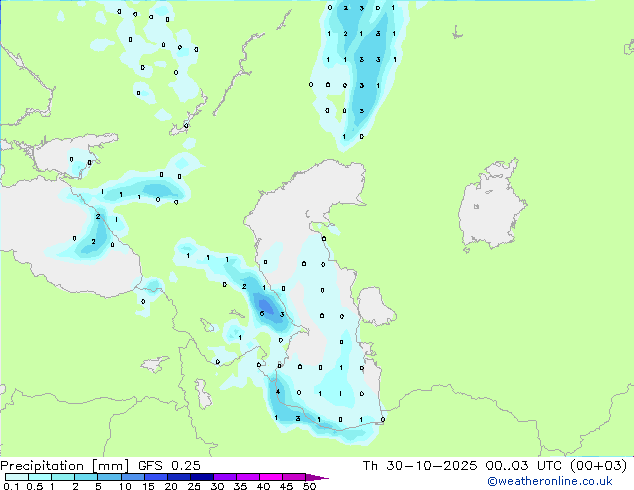Click the '15' legend scale label

(x=148, y=486)
